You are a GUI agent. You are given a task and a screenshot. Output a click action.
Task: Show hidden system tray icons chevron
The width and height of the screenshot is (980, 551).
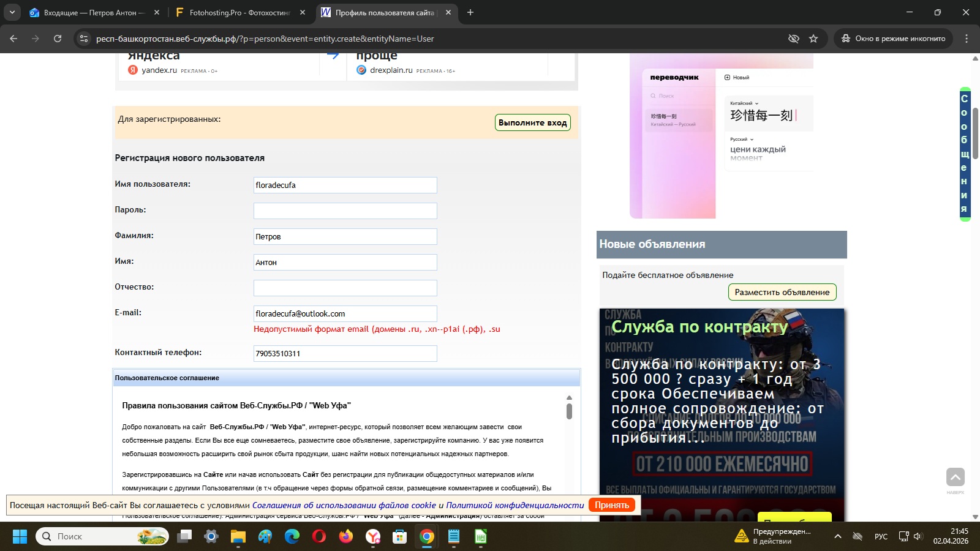(x=838, y=536)
